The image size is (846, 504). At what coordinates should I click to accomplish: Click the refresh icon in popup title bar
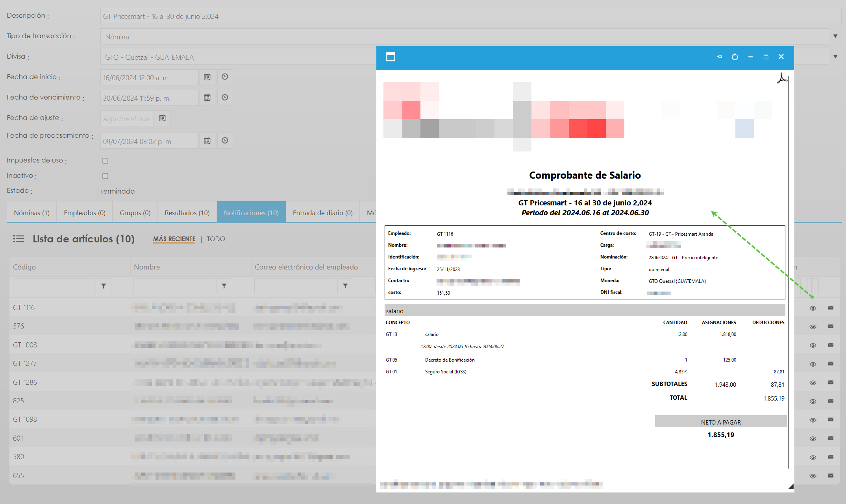pos(735,57)
